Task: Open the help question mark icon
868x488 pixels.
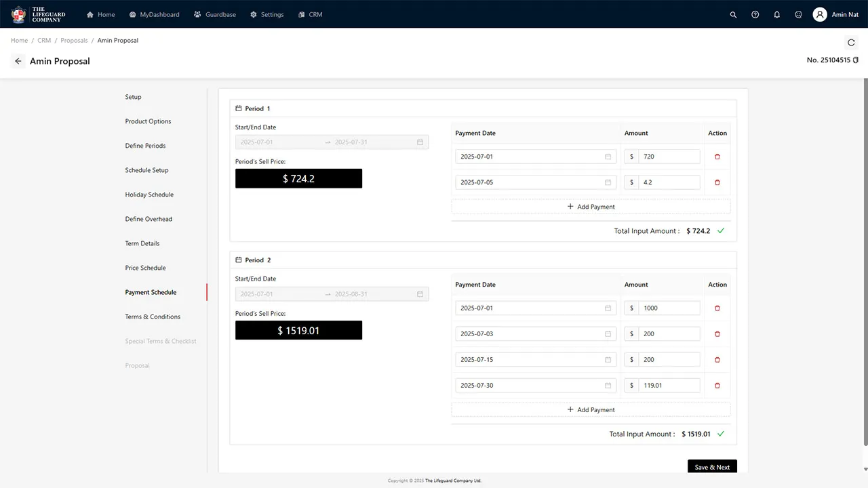Action: [755, 14]
